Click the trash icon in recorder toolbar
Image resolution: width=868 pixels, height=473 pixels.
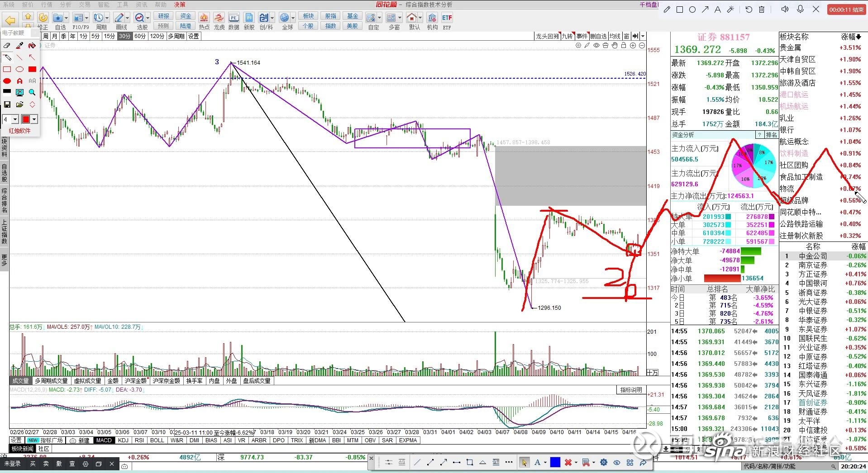coord(762,9)
